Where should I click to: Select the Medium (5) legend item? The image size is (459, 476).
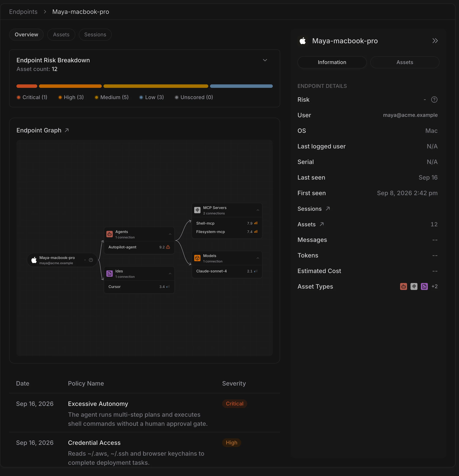(x=112, y=97)
